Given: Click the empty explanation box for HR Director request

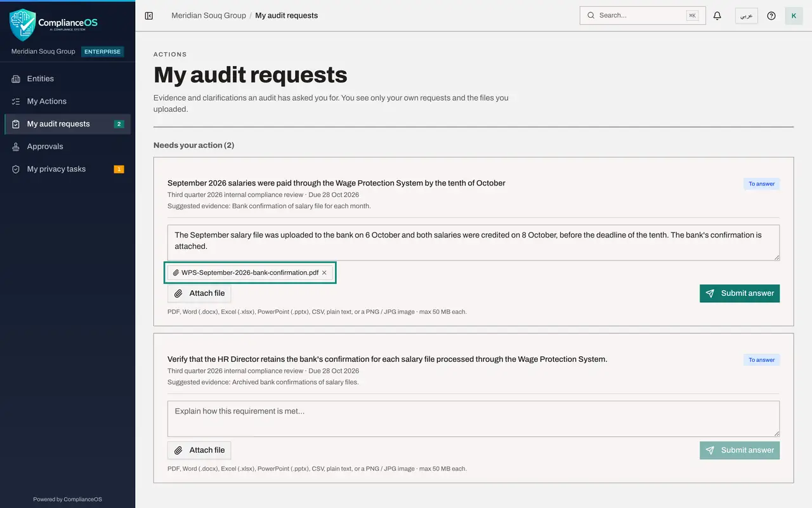Looking at the screenshot, I should 473,418.
